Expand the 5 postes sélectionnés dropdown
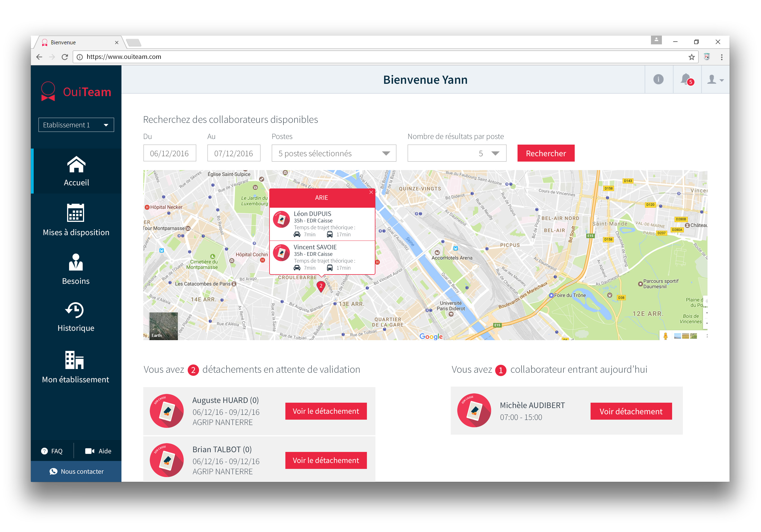Screen dimensions: 761x532 coord(334,153)
